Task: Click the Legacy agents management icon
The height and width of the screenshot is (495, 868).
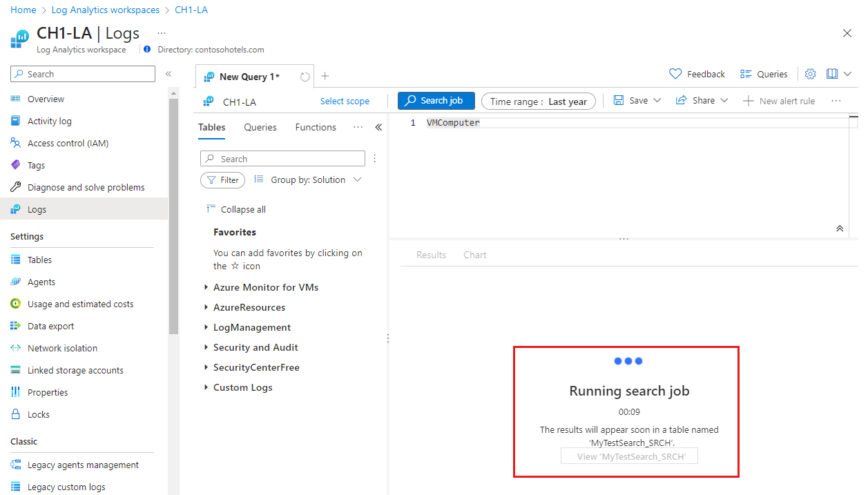Action: pos(15,465)
